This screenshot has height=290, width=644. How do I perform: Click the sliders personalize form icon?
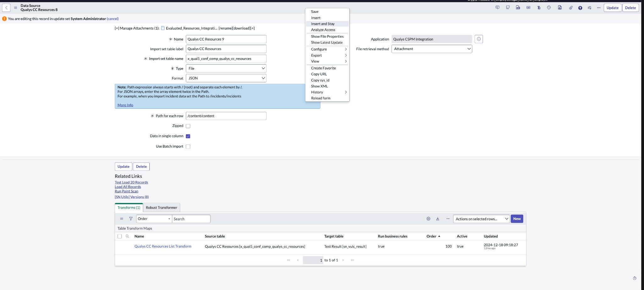(x=590, y=8)
